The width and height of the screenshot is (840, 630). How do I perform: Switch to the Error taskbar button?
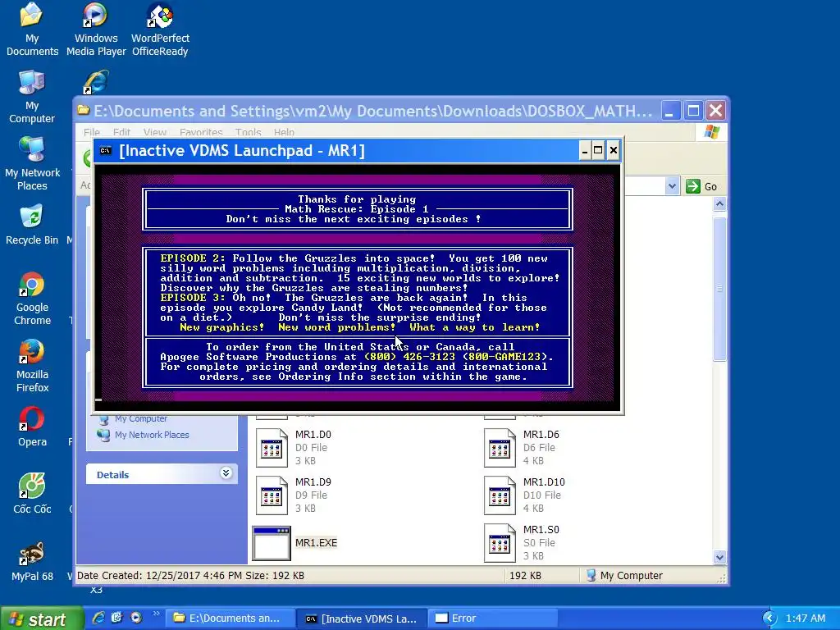tap(493, 619)
